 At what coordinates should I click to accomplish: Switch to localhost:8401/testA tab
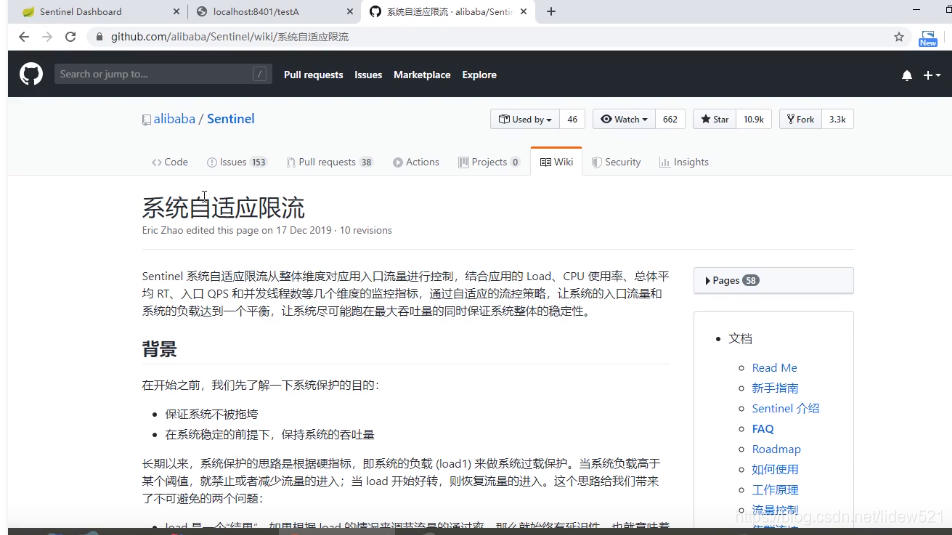(275, 12)
